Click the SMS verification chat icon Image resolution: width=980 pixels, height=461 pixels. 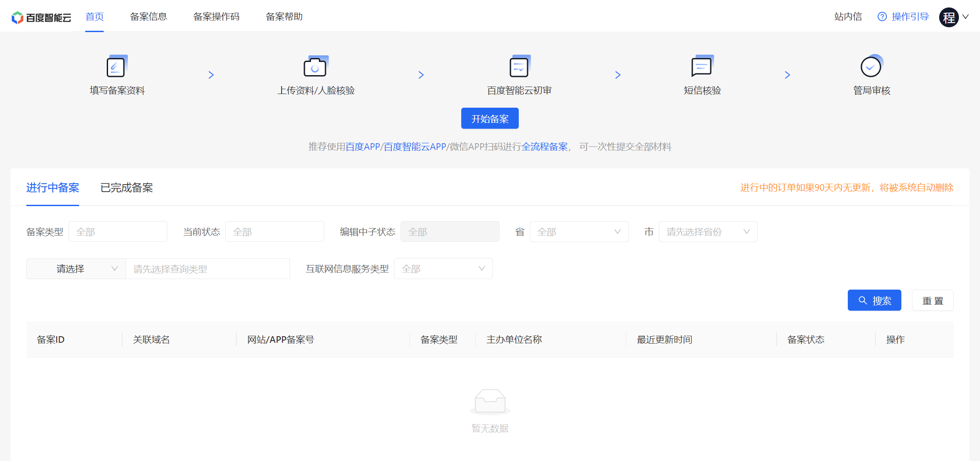702,67
